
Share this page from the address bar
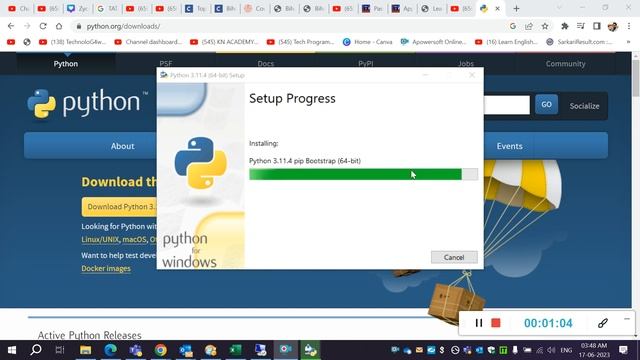click(529, 26)
